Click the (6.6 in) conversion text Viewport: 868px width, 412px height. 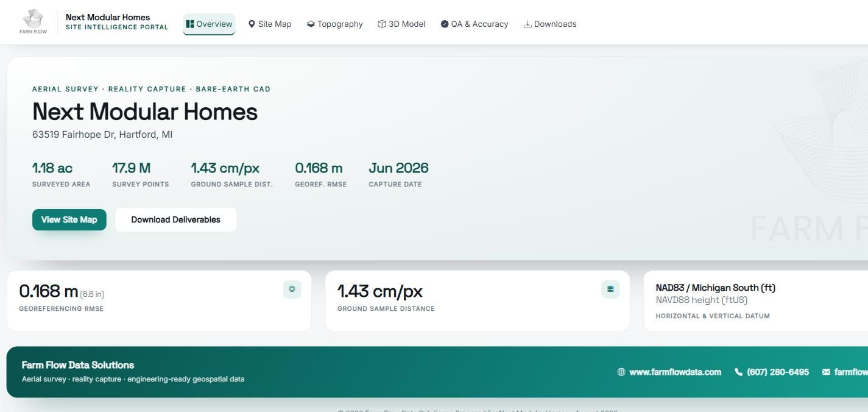pos(92,294)
